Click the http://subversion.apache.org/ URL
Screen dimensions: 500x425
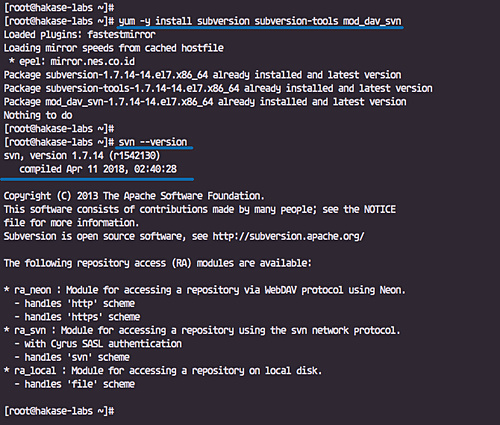click(x=288, y=236)
